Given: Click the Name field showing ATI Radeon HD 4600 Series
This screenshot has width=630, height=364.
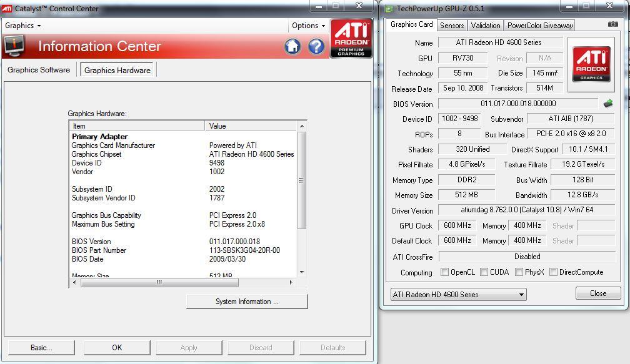Looking at the screenshot, I should click(500, 42).
